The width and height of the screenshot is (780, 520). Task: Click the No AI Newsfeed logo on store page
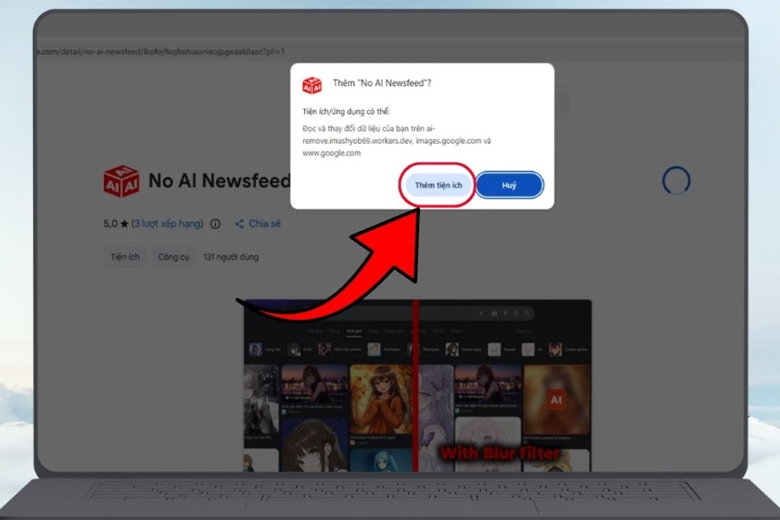tap(121, 181)
